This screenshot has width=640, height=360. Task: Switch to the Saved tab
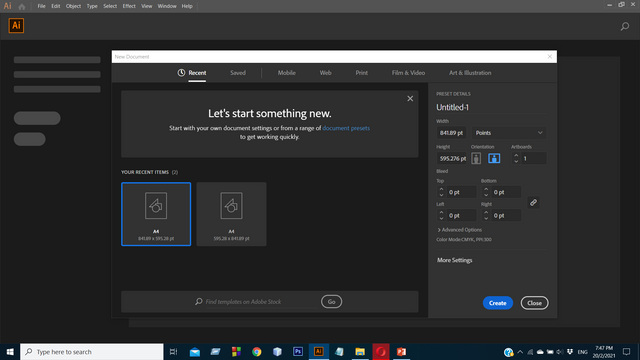(238, 73)
